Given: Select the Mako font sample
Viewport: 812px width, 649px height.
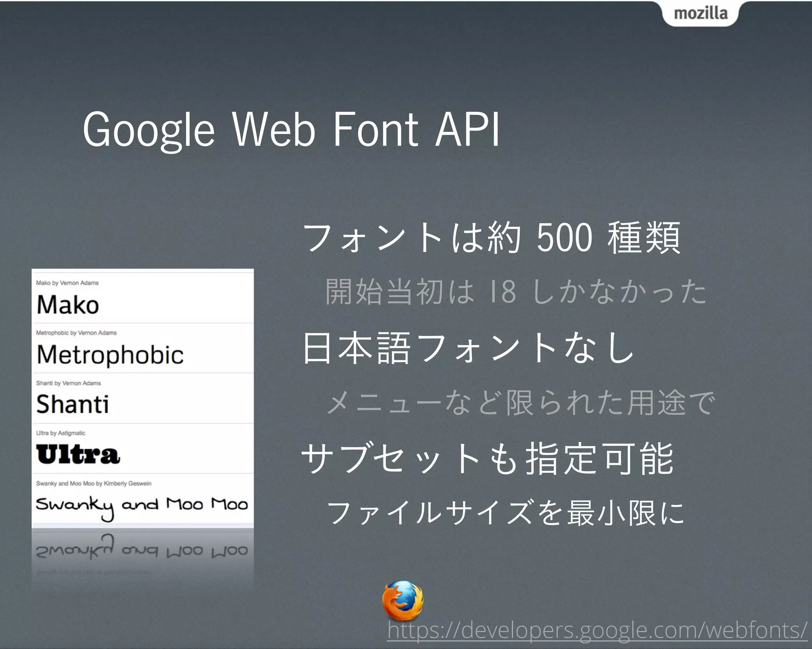Looking at the screenshot, I should click(x=68, y=305).
